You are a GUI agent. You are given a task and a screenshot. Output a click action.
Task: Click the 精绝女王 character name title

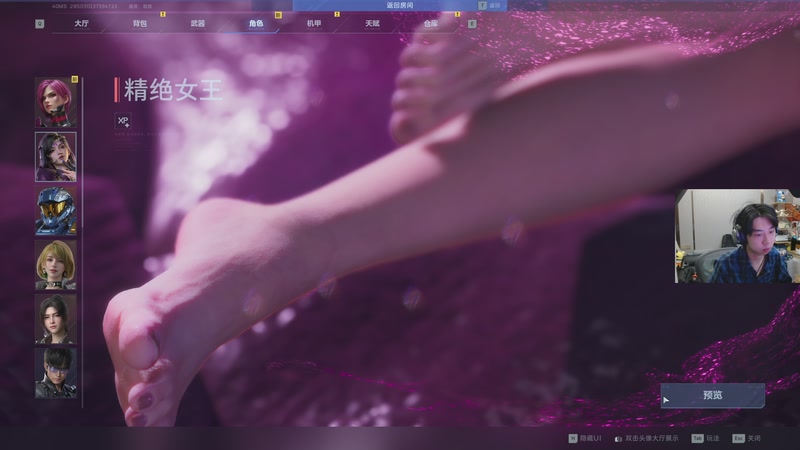pyautogui.click(x=173, y=90)
